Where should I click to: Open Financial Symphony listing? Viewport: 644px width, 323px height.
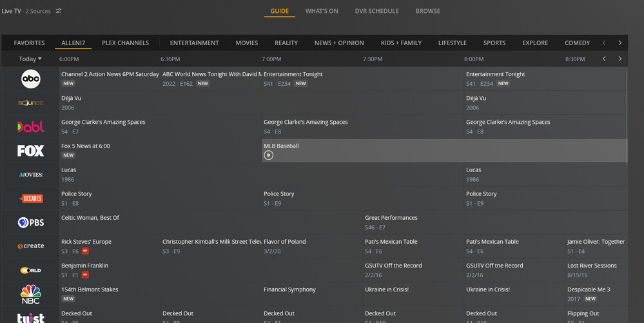pyautogui.click(x=312, y=294)
